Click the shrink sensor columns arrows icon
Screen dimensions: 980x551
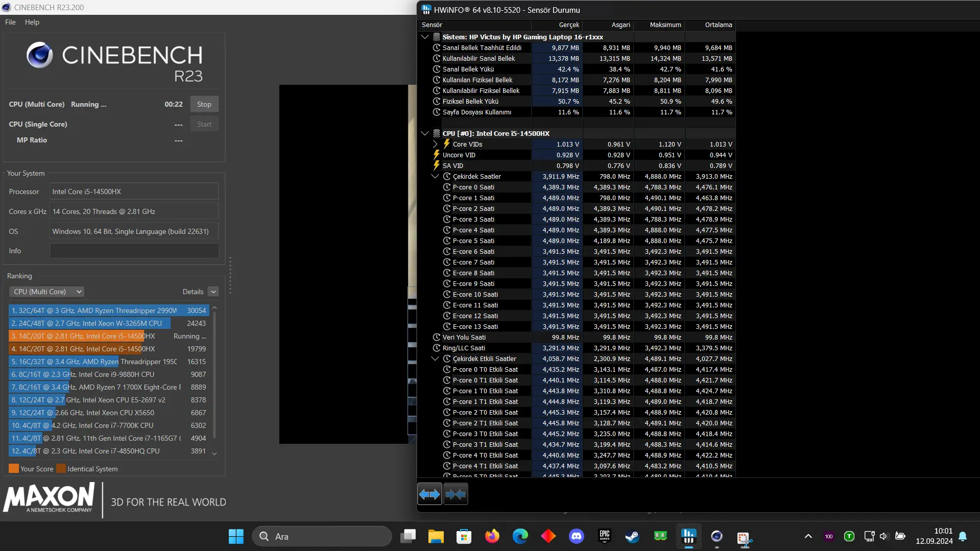pyautogui.click(x=456, y=494)
